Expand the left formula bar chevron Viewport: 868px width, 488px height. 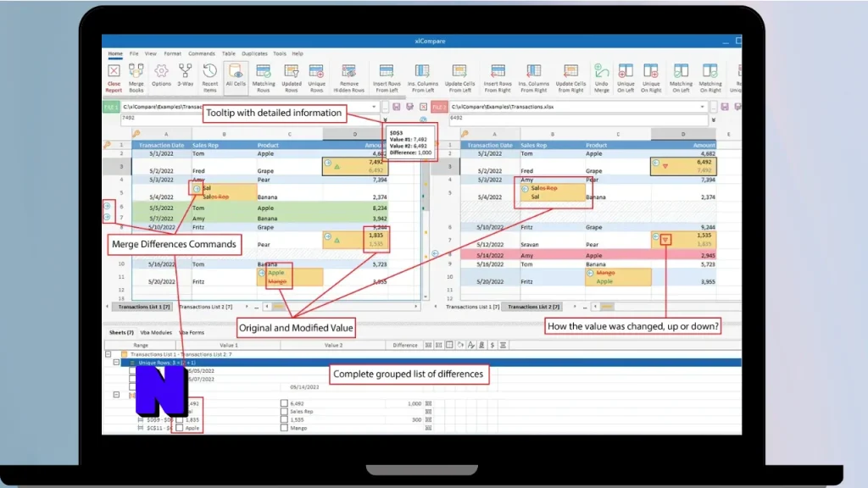(386, 119)
